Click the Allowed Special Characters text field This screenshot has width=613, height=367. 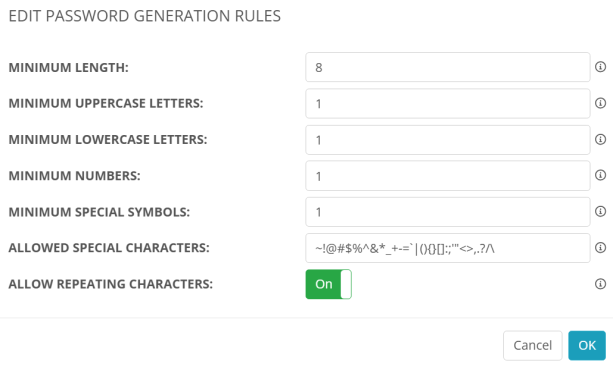point(448,248)
